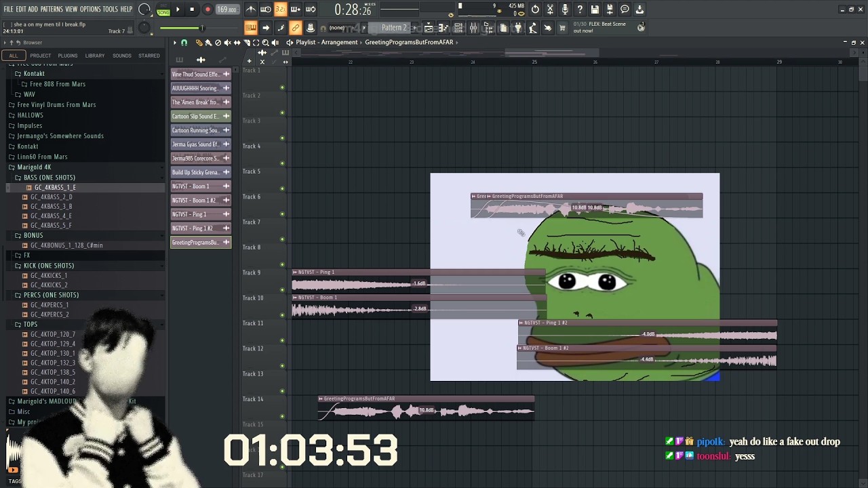Expand the Free Vinyl Drums From Mars folder
This screenshot has width=868, height=488.
click(x=56, y=105)
